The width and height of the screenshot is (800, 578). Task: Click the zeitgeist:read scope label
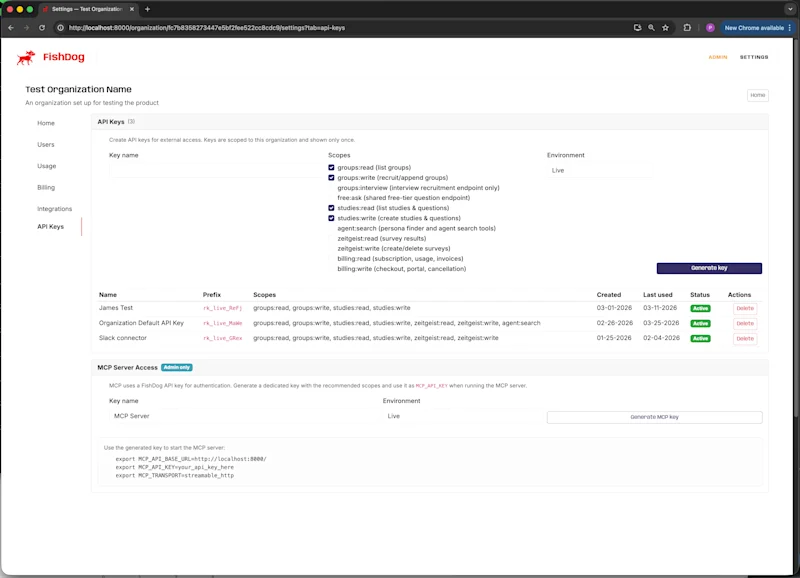coord(382,238)
